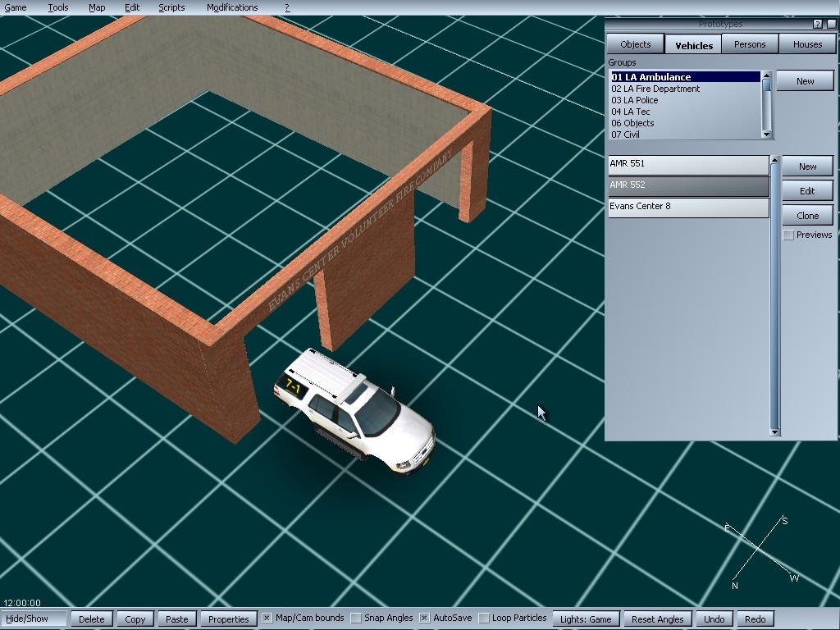Click the Undo button

(x=714, y=619)
